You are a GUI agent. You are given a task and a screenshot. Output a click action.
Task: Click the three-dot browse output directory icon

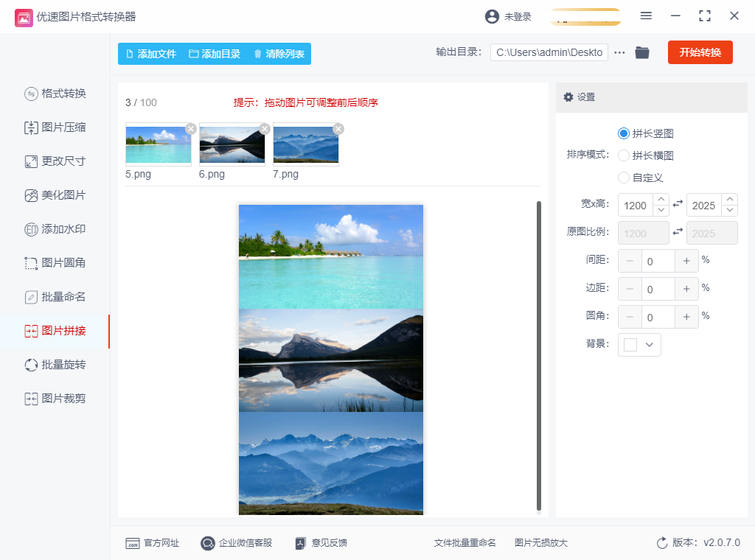619,52
